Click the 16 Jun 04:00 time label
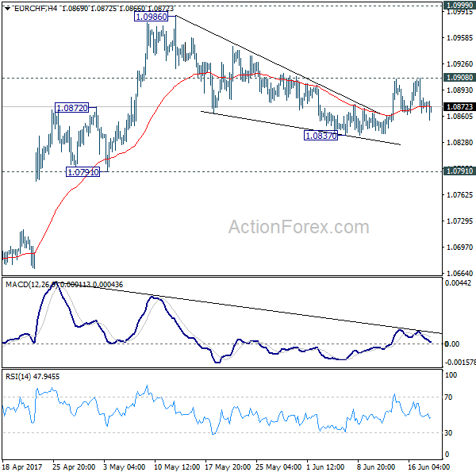 pyautogui.click(x=428, y=466)
